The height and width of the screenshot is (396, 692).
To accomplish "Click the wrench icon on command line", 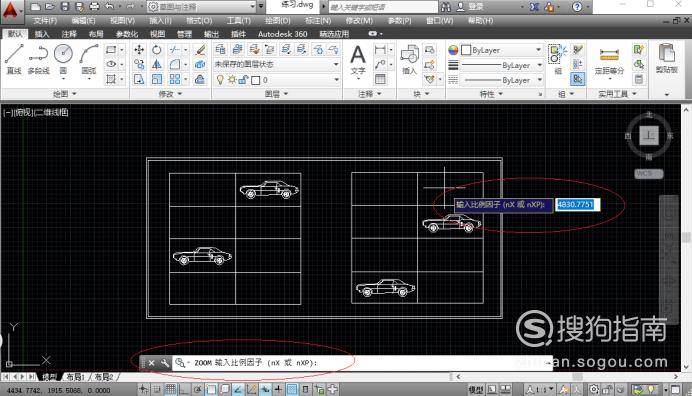I will [x=165, y=363].
